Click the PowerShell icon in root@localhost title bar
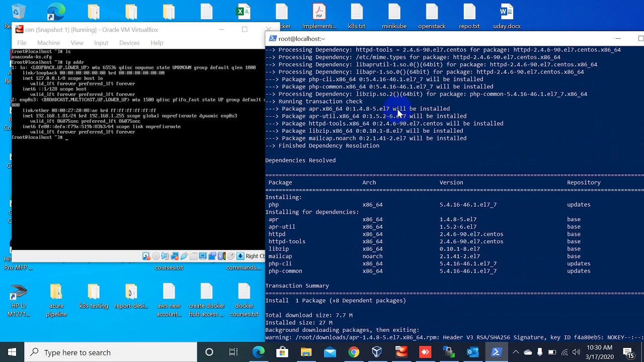This screenshot has width=644, height=362. [272, 38]
